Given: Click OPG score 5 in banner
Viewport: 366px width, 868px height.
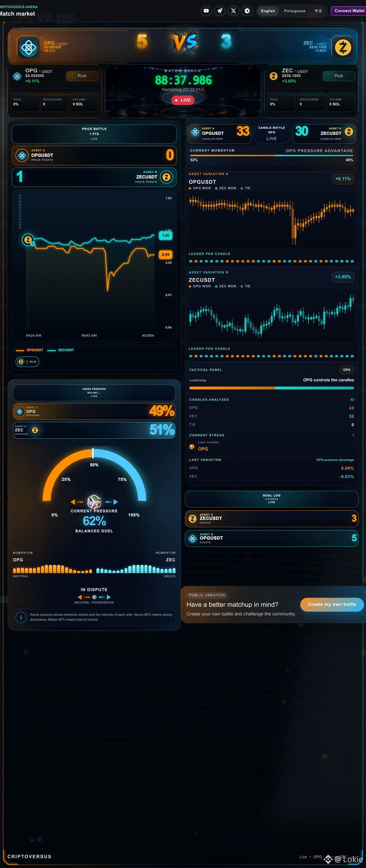Looking at the screenshot, I should coord(142,41).
